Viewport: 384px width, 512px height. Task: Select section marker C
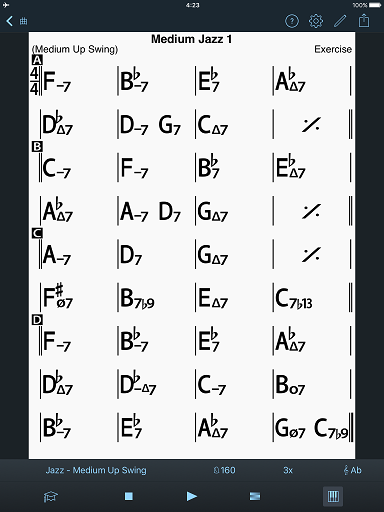37,233
